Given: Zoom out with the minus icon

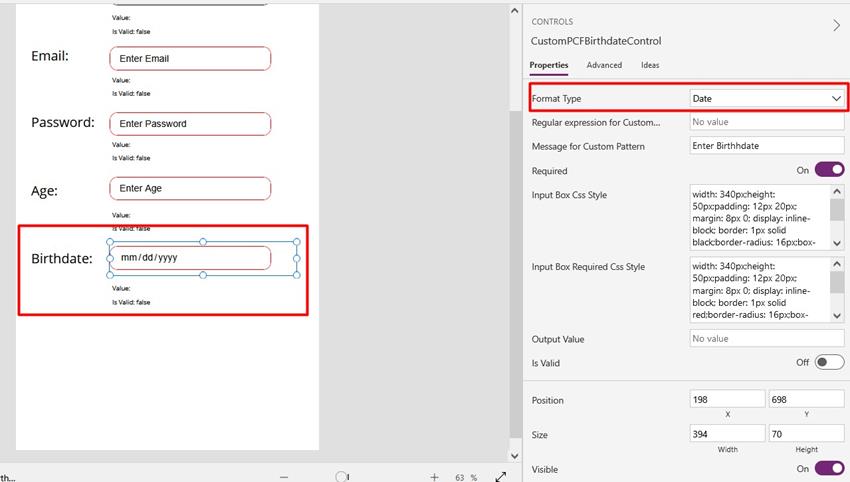Looking at the screenshot, I should coord(284,477).
